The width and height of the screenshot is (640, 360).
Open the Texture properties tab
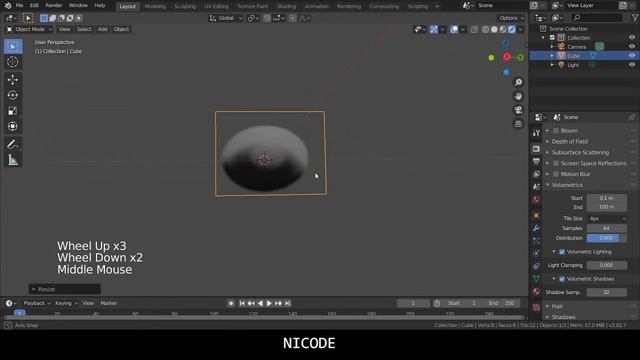(x=536, y=307)
